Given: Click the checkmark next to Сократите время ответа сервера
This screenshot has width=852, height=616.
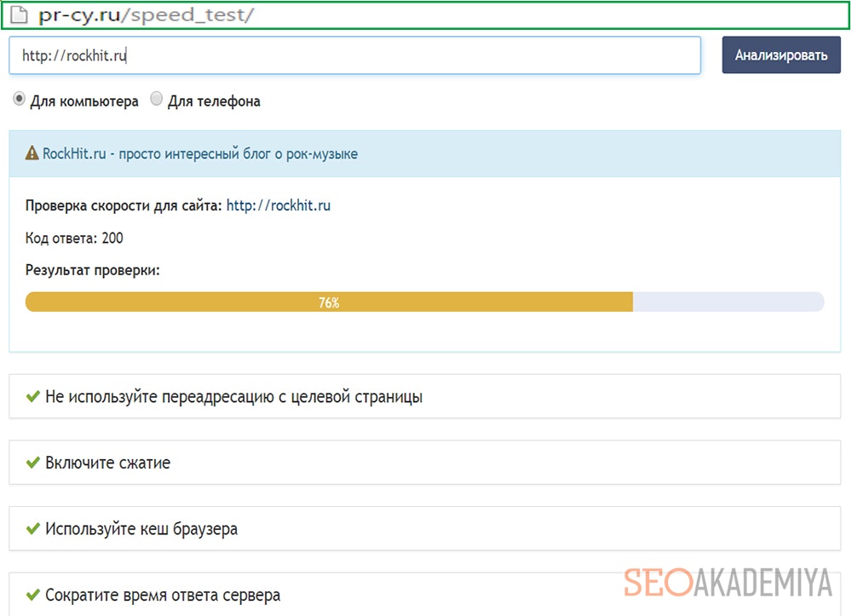Looking at the screenshot, I should [x=33, y=596].
